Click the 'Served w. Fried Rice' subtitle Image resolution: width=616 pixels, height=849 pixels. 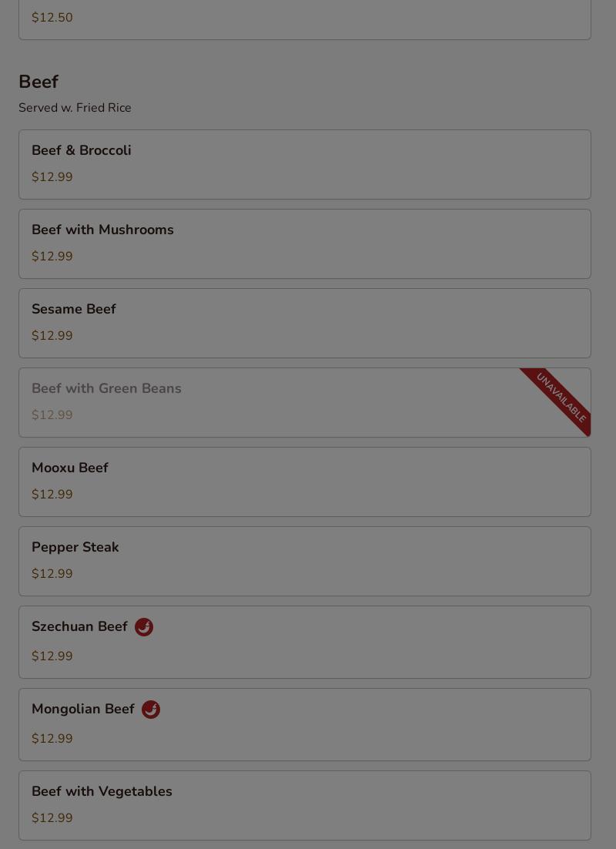(x=75, y=108)
